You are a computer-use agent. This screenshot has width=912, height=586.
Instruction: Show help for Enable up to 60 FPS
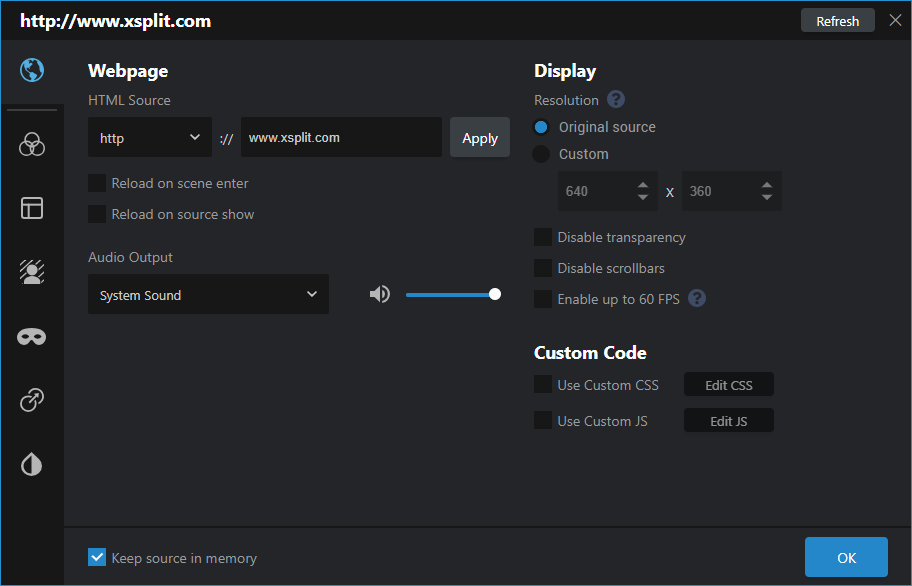click(697, 298)
